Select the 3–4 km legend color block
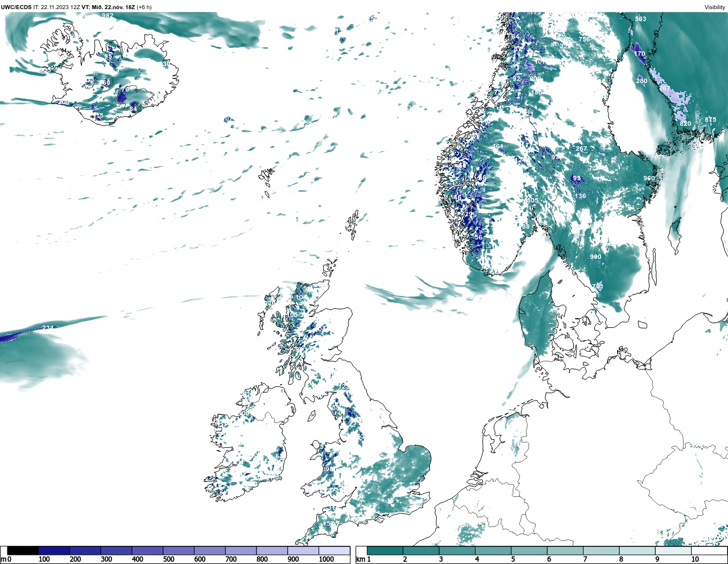Image resolution: width=728 pixels, height=564 pixels. pos(457,551)
